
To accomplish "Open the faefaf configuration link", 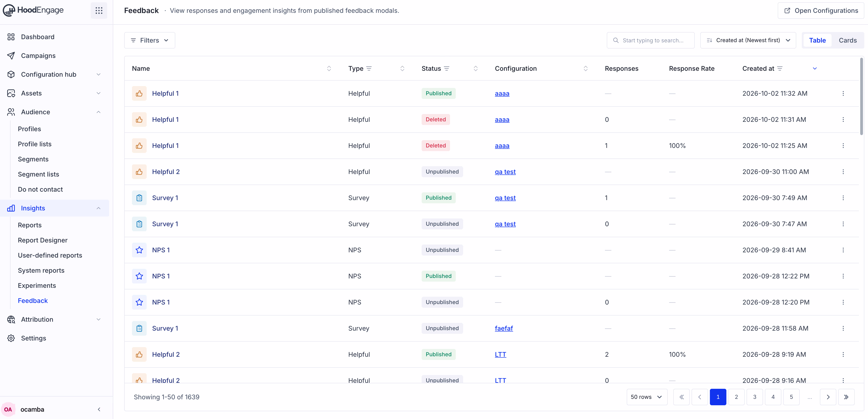I will tap(504, 328).
